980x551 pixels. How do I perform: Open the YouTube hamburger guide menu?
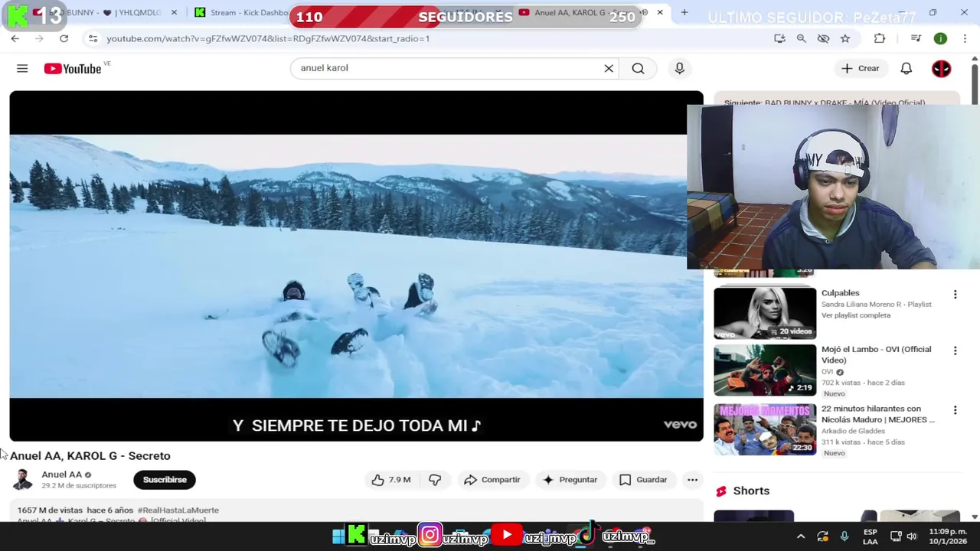tap(22, 68)
